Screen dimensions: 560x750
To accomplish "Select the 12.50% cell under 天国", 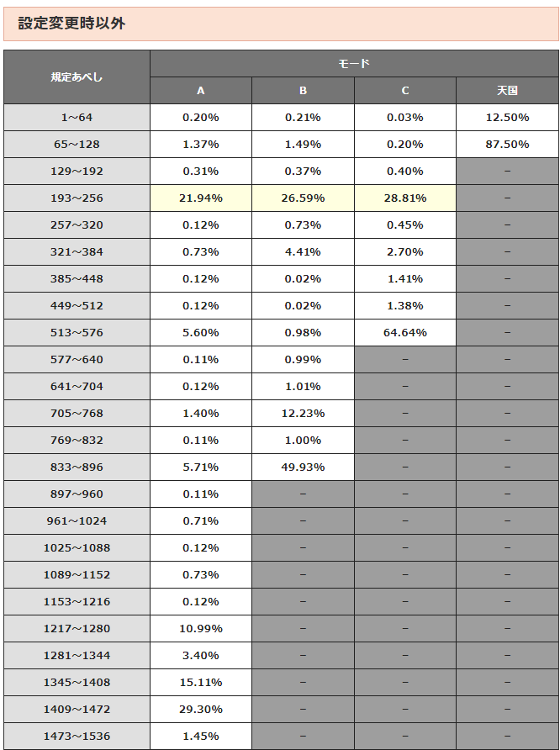I will click(x=507, y=118).
